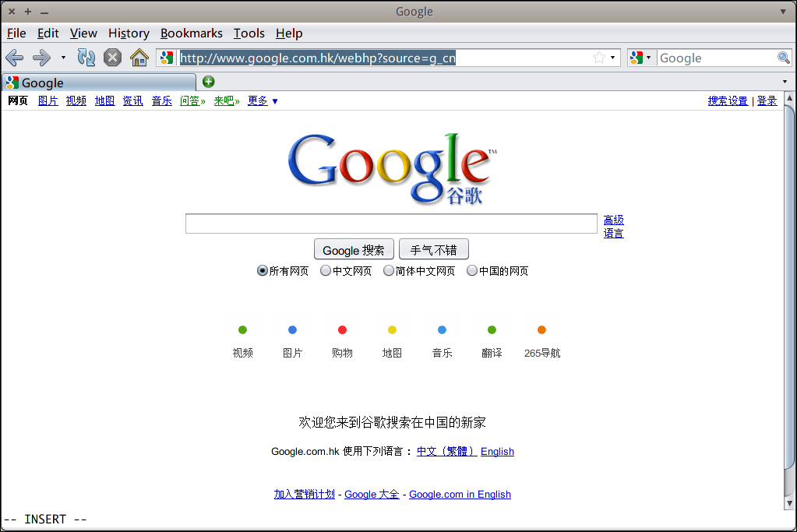This screenshot has width=797, height=532.
Task: Click the toolbar Google search field
Action: point(717,58)
